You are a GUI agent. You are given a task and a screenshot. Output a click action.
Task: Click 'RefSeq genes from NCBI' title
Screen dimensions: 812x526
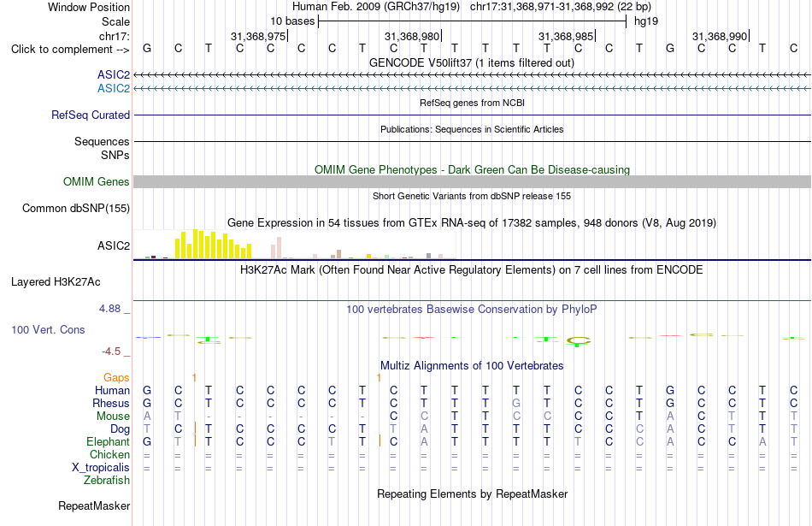pyautogui.click(x=473, y=103)
